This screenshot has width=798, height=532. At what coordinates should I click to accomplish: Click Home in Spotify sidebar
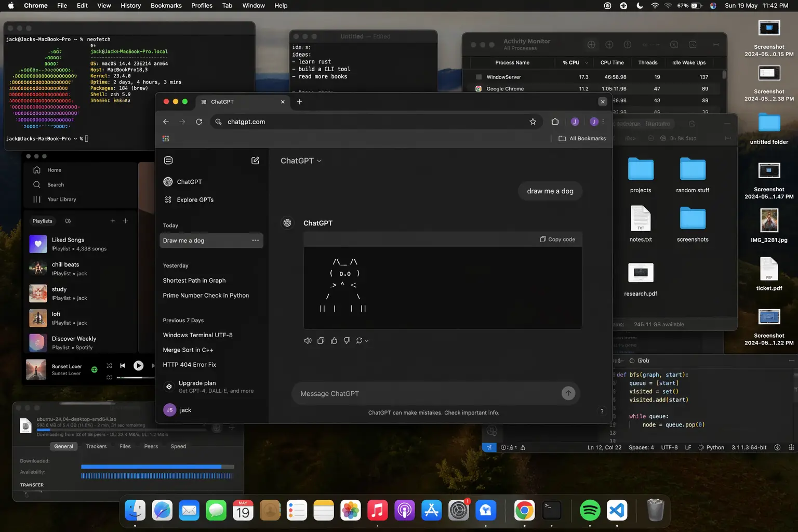pyautogui.click(x=47, y=170)
